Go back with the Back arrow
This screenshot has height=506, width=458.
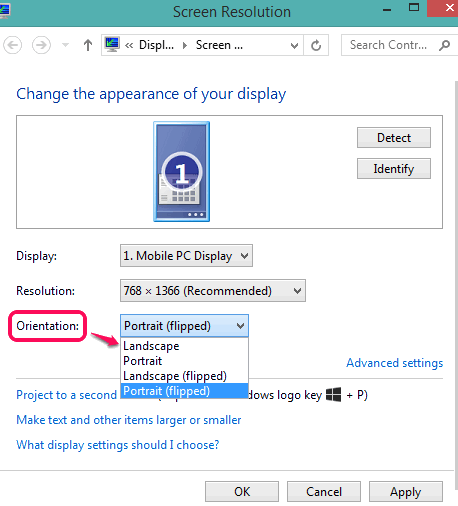(x=13, y=45)
